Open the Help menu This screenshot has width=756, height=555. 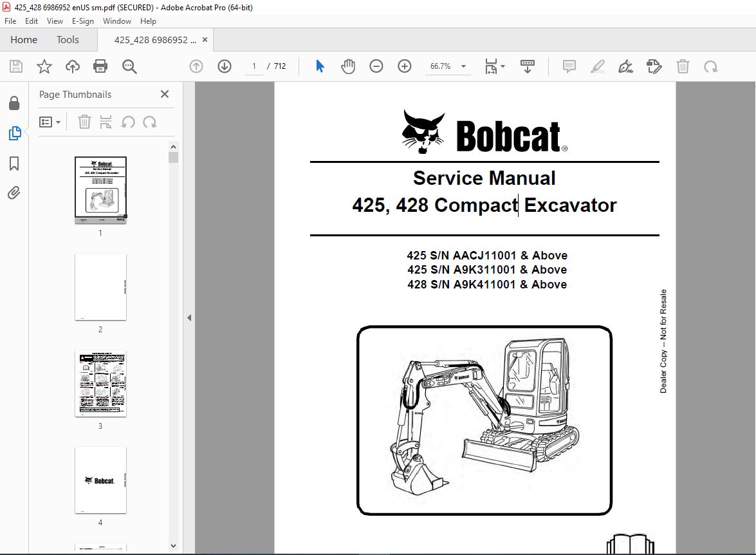pos(148,21)
